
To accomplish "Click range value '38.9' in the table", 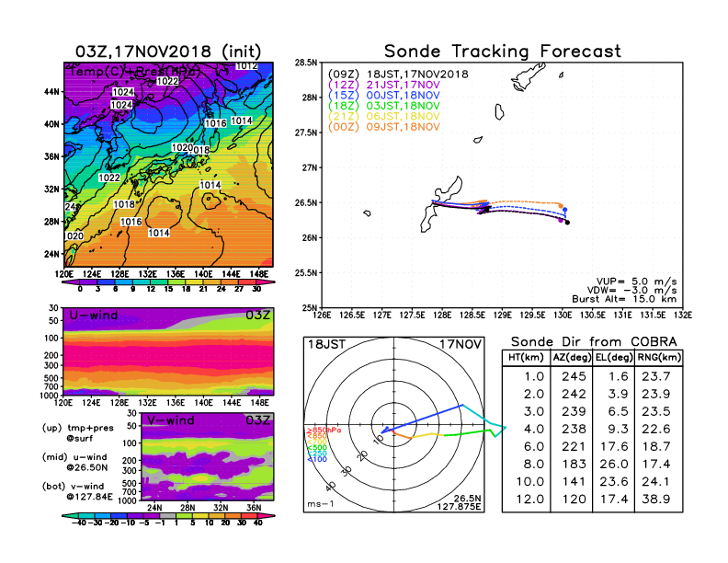I will coord(656,500).
